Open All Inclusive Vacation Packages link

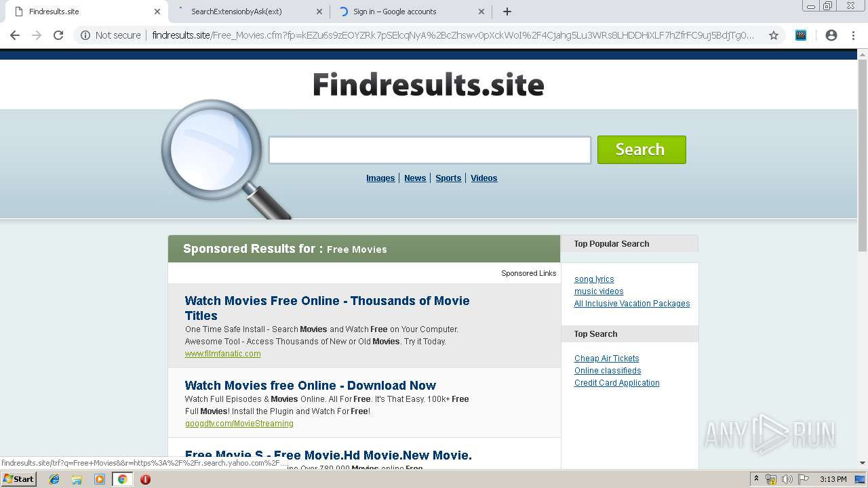(x=632, y=304)
